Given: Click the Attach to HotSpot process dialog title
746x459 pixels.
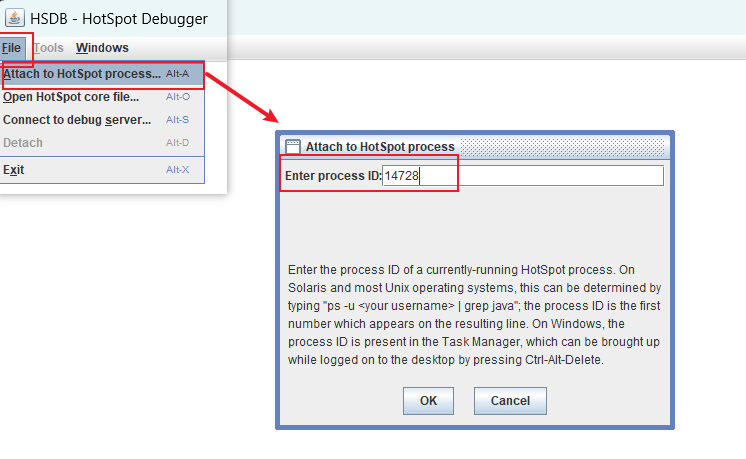Looking at the screenshot, I should point(380,146).
